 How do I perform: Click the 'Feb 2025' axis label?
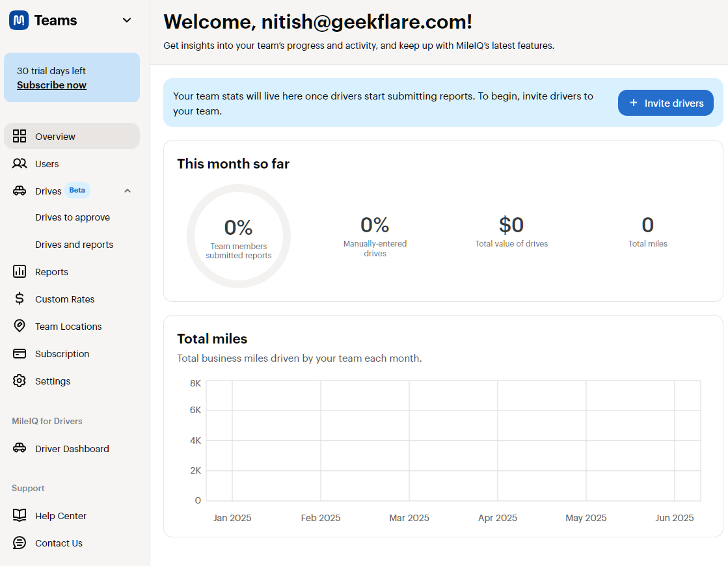pyautogui.click(x=321, y=518)
